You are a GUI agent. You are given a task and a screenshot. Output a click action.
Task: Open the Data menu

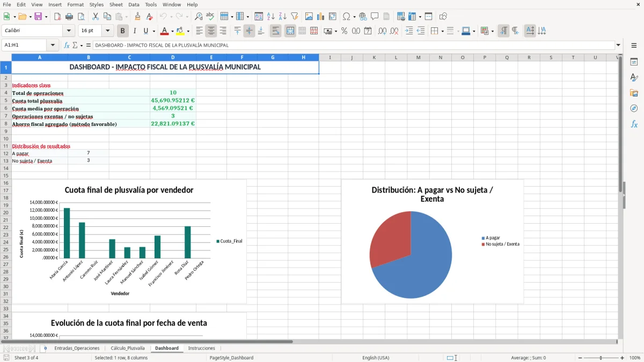(134, 4)
